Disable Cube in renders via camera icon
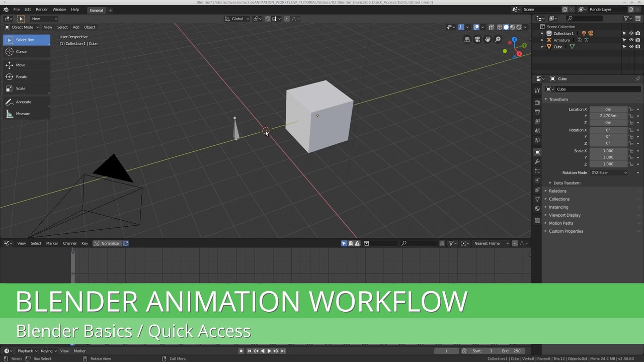 point(638,47)
